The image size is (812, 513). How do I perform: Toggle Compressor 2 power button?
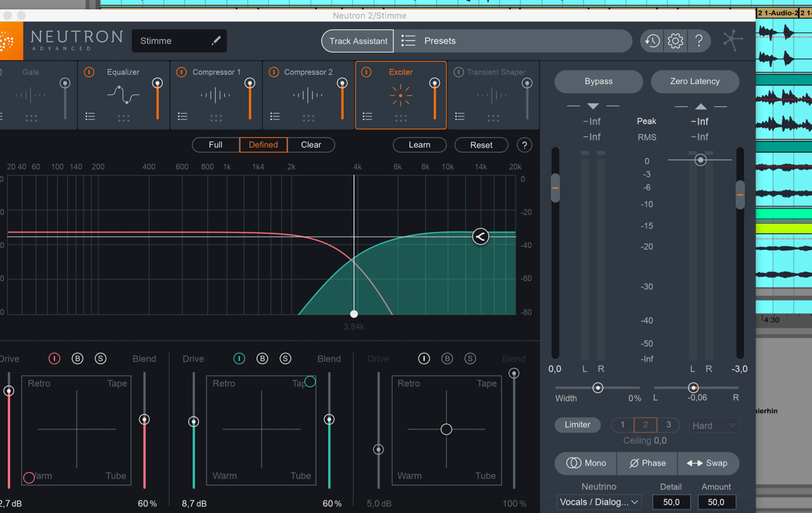(274, 72)
